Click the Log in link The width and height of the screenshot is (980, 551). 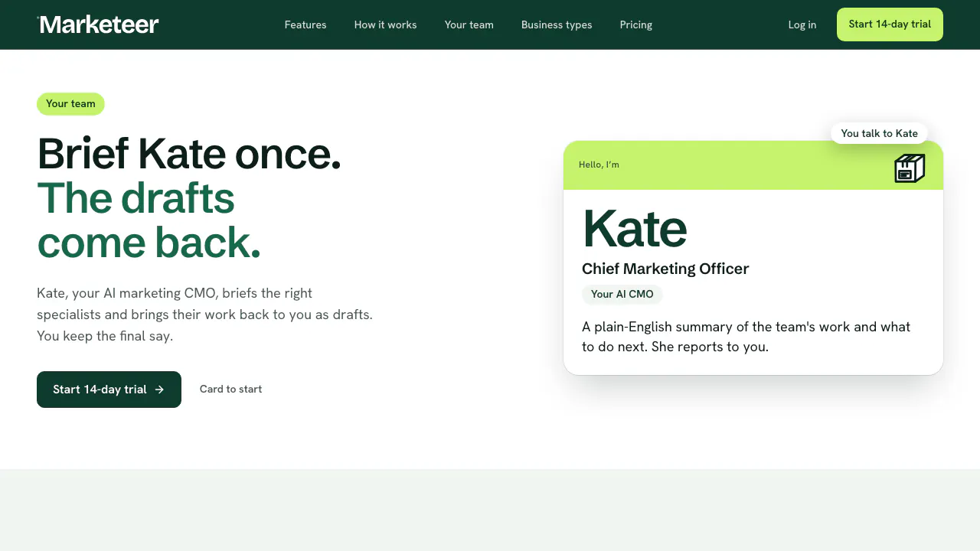[x=802, y=24]
